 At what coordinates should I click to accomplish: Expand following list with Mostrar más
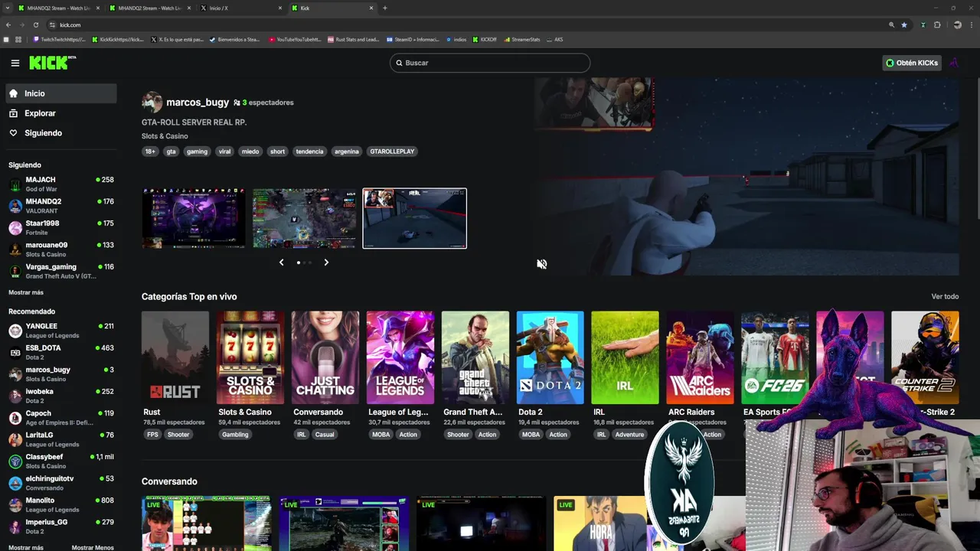point(26,292)
